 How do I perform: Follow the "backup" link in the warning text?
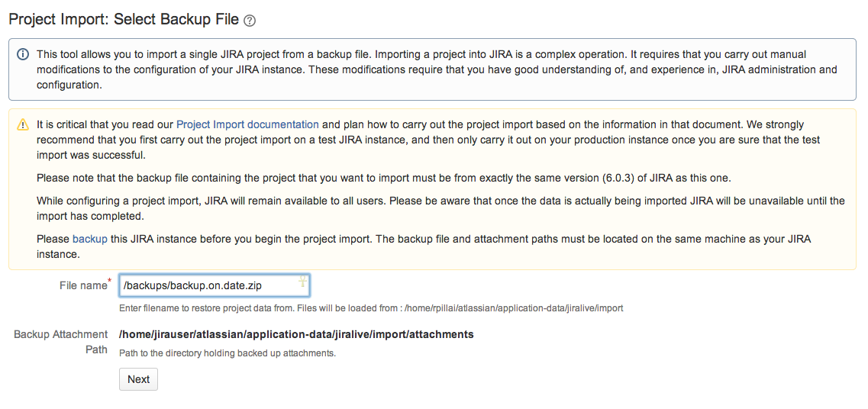pos(89,239)
